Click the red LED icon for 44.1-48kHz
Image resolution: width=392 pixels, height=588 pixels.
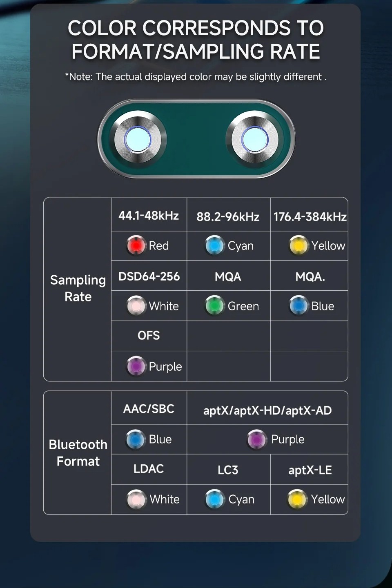136,245
